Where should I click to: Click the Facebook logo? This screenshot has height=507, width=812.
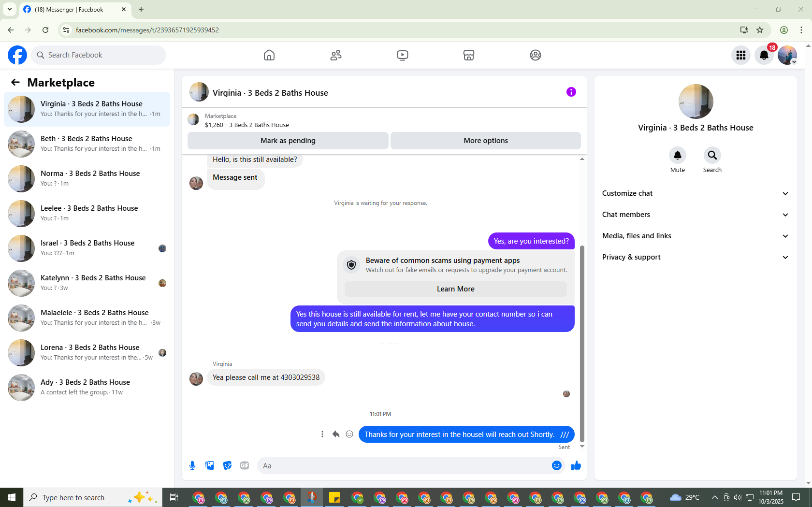17,55
